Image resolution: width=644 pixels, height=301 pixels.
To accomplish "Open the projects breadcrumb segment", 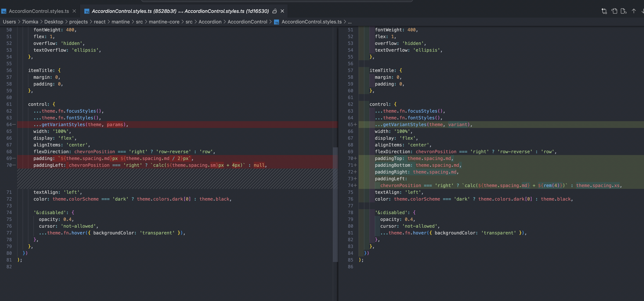I will pos(79,22).
